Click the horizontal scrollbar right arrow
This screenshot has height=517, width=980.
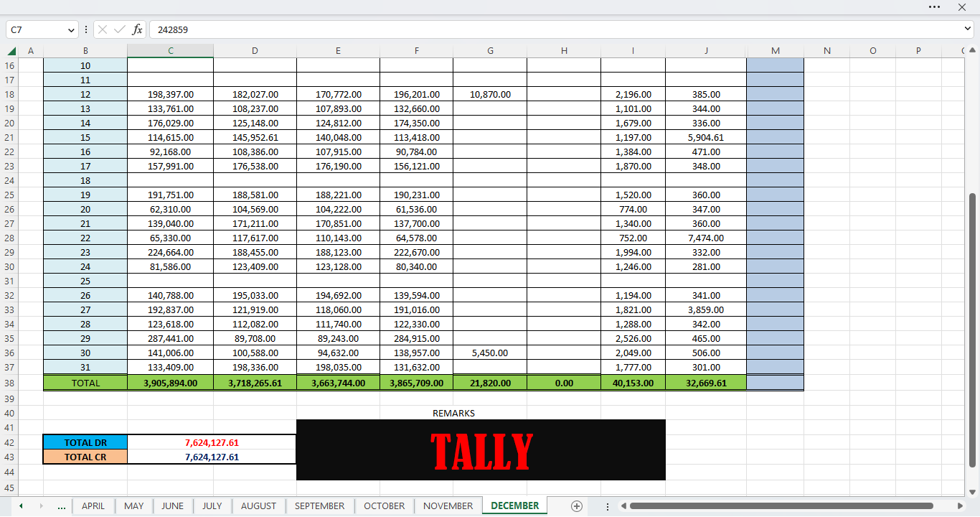click(961, 506)
